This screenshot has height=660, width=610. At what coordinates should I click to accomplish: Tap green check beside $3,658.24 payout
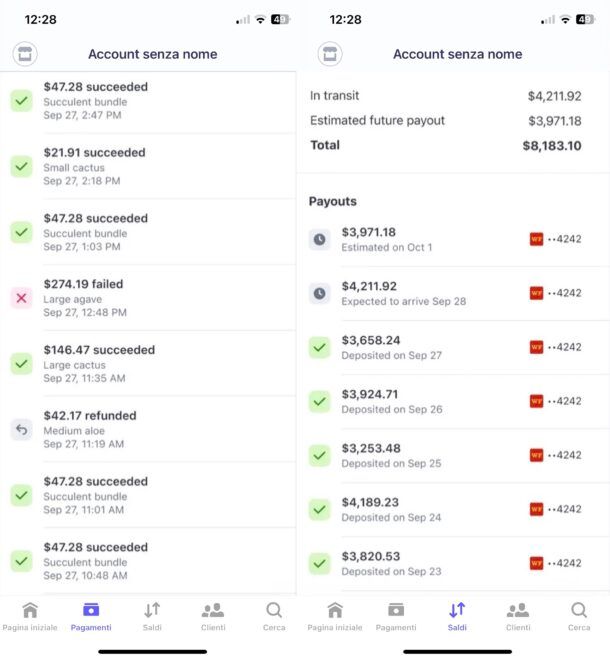coord(320,347)
